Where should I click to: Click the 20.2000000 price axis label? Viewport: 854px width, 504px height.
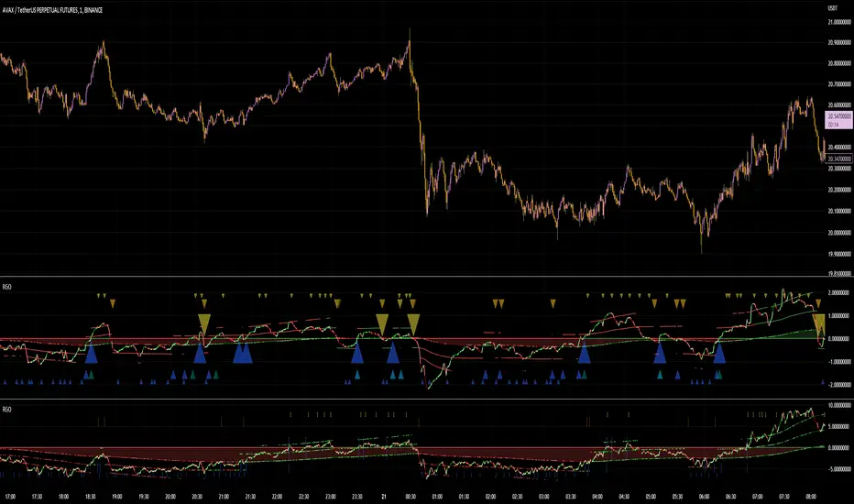[839, 191]
